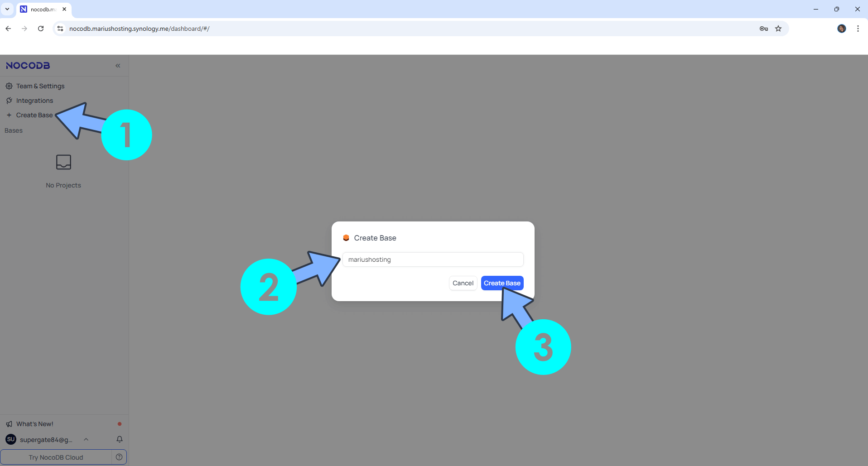
Task: Click the SU user avatar
Action: tap(11, 439)
